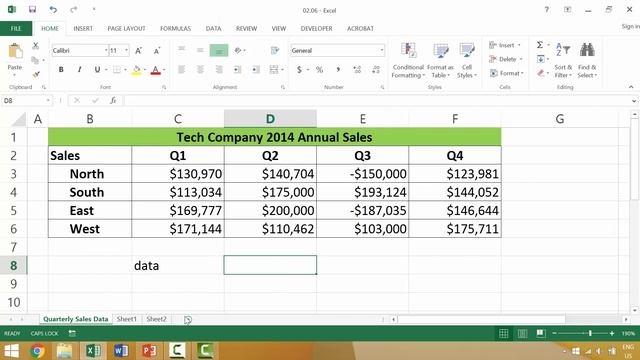Increase font size with the larger A
Viewport: 640px width, 360px height.
[x=138, y=51]
